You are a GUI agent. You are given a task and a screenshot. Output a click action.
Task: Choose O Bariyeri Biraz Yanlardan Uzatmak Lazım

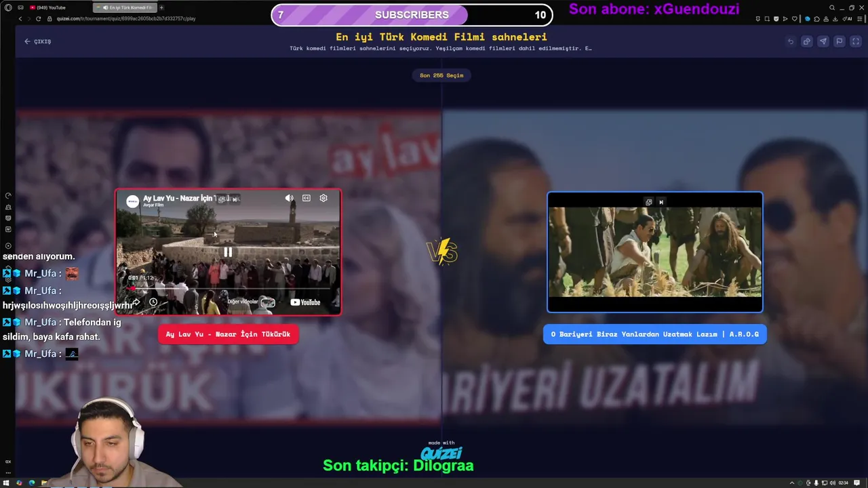point(655,334)
